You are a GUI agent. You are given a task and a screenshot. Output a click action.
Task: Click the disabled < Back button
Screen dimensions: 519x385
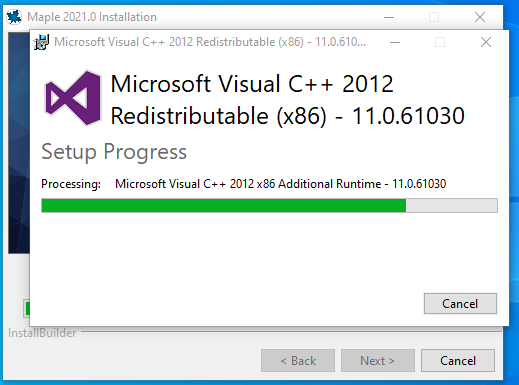[x=298, y=361]
